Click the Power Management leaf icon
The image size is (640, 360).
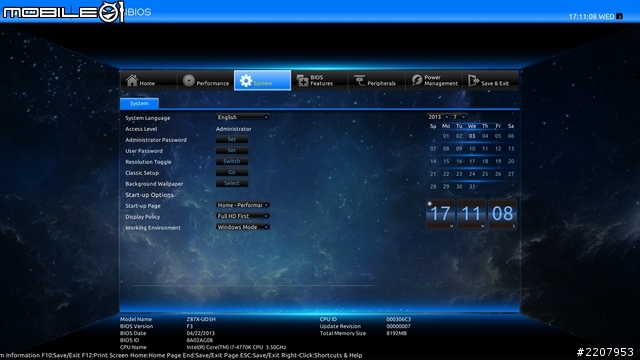417,80
